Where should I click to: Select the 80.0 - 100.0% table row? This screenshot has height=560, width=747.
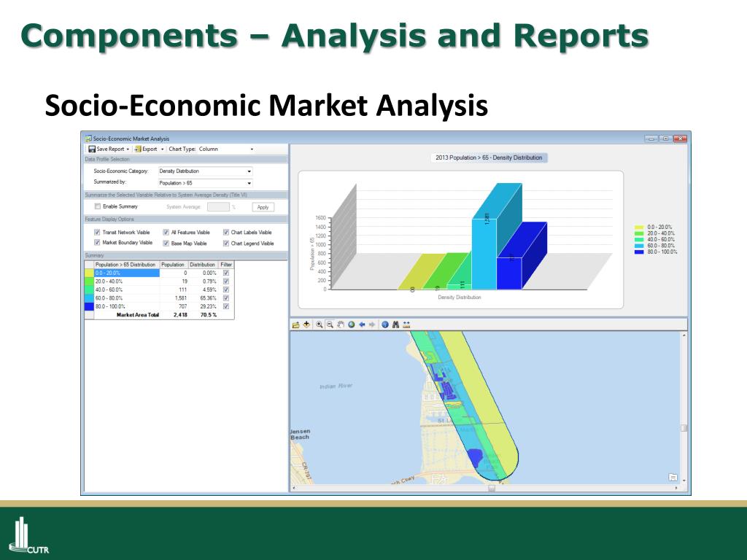[x=159, y=306]
